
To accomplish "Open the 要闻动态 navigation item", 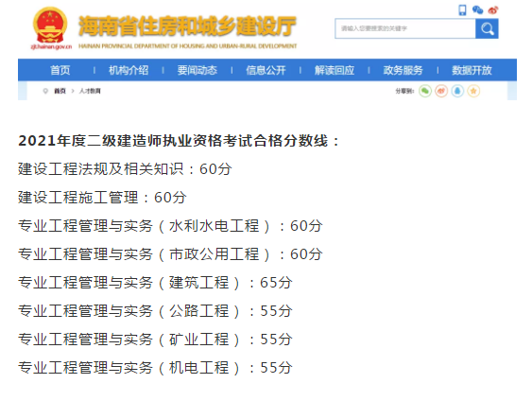I will (x=197, y=70).
